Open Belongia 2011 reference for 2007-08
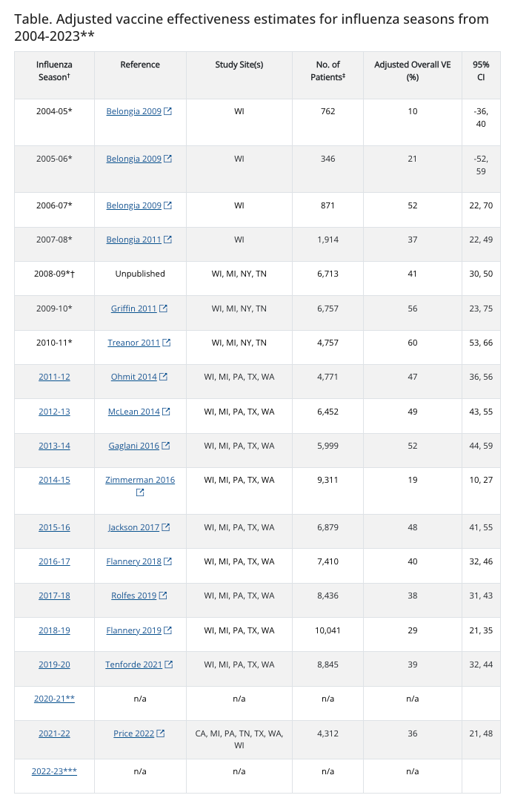532x798 pixels. point(133,240)
